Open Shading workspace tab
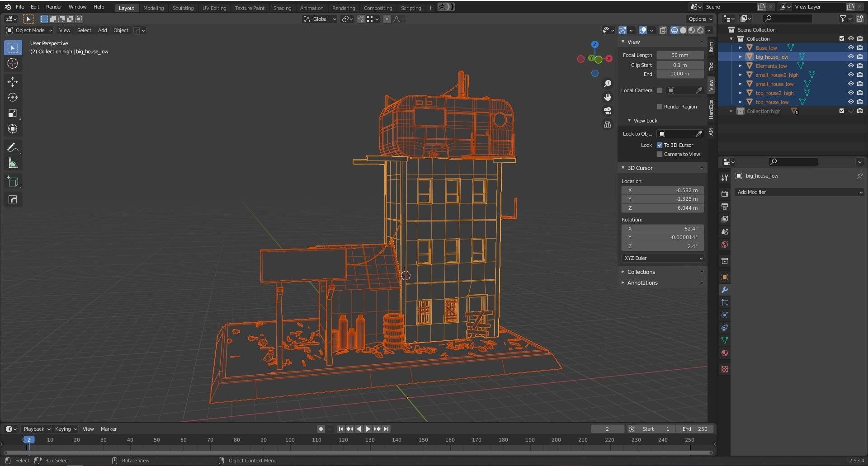The height and width of the screenshot is (466, 868). [x=282, y=8]
